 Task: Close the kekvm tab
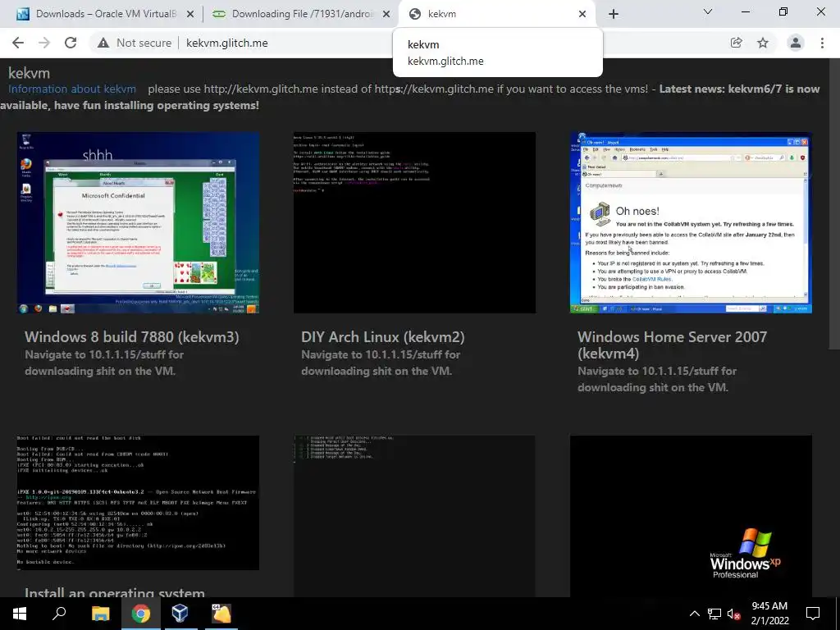[x=582, y=14]
